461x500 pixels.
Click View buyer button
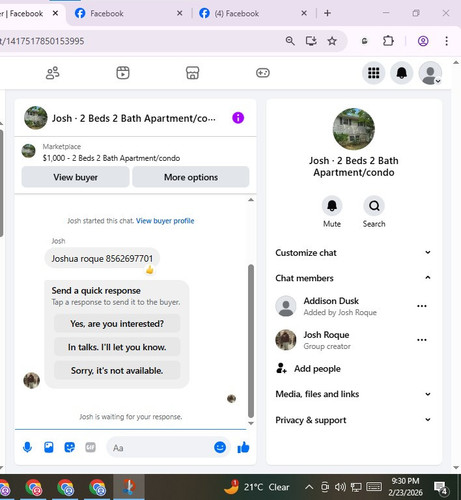tap(75, 177)
